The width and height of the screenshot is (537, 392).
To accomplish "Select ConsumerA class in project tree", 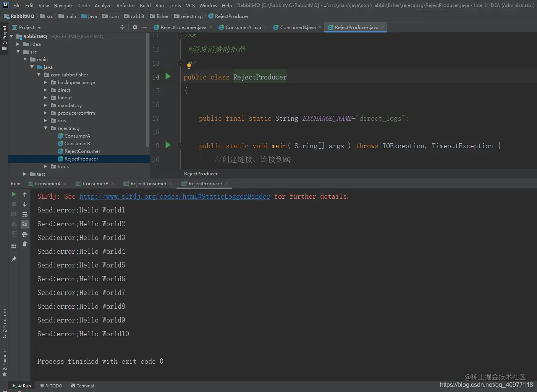I will coord(77,136).
